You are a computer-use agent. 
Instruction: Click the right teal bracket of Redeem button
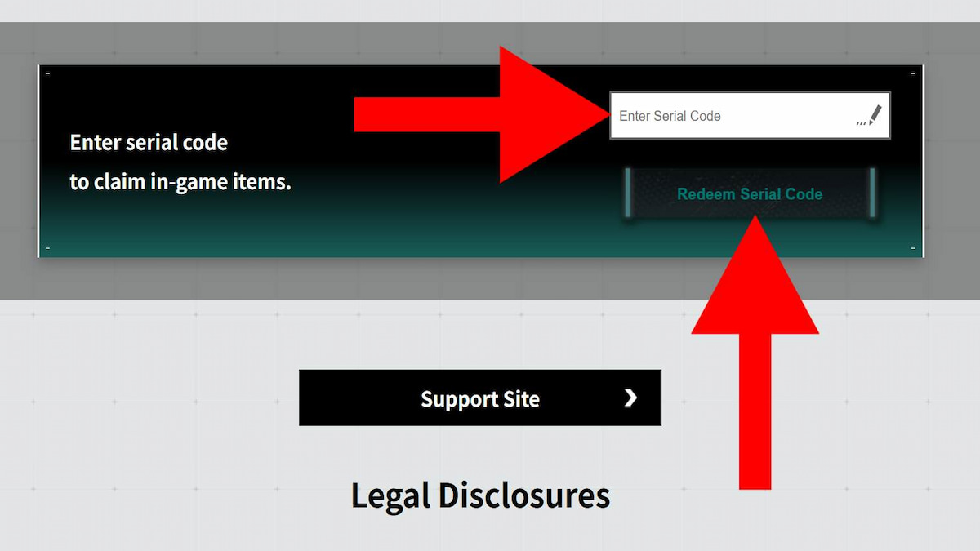coord(872,194)
